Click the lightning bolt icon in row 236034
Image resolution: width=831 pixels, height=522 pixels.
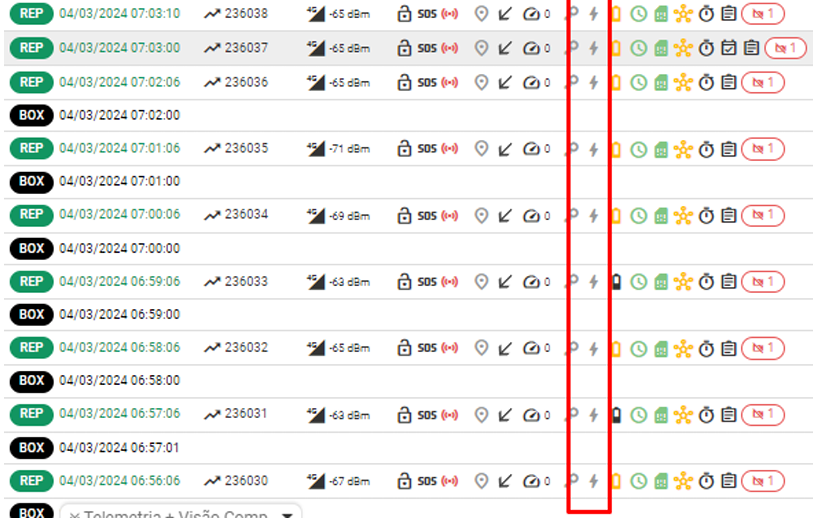click(594, 216)
